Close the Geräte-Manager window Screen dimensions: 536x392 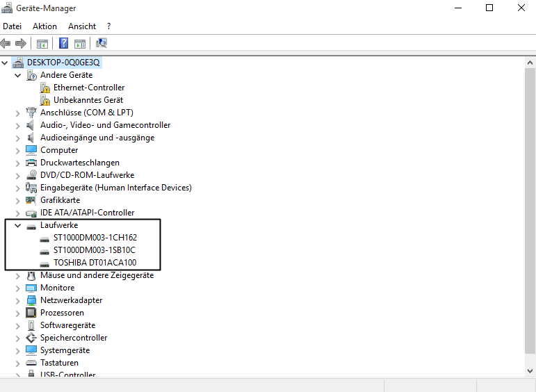[x=521, y=8]
